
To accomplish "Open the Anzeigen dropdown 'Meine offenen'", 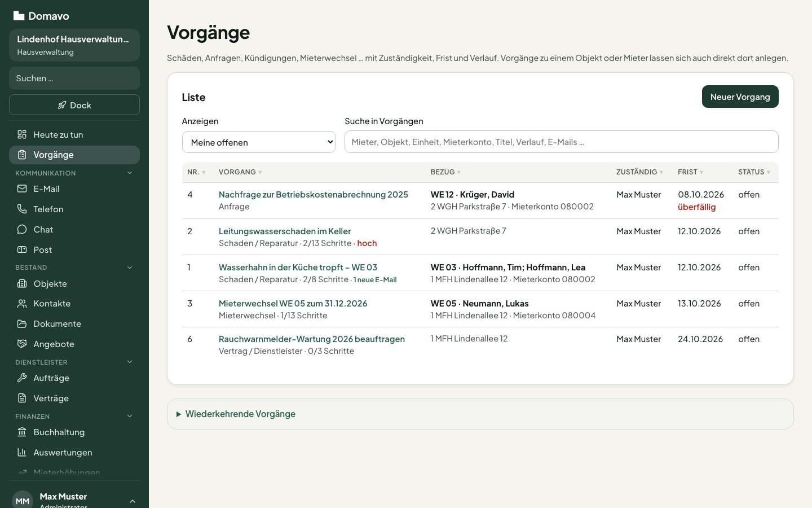I will tap(259, 142).
